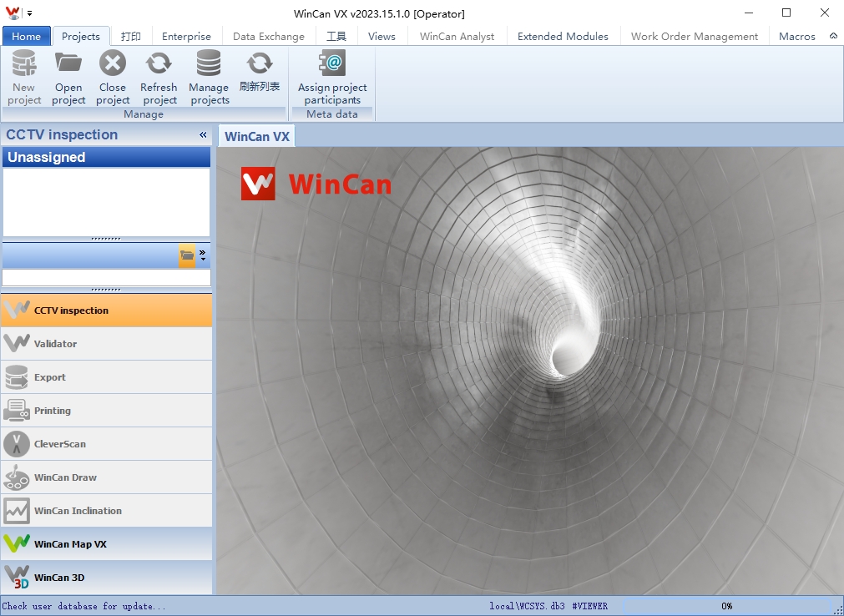Click the Manage group label
The height and width of the screenshot is (616, 844).
144,114
